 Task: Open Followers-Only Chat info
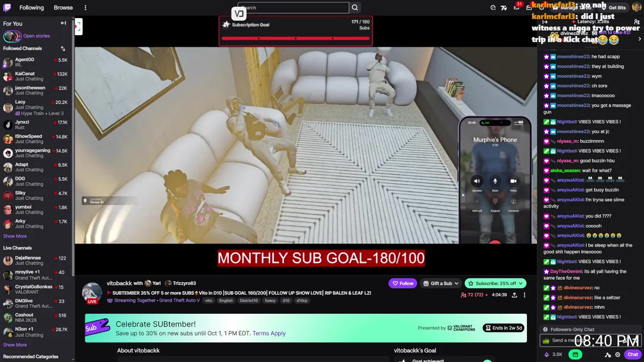(545, 329)
